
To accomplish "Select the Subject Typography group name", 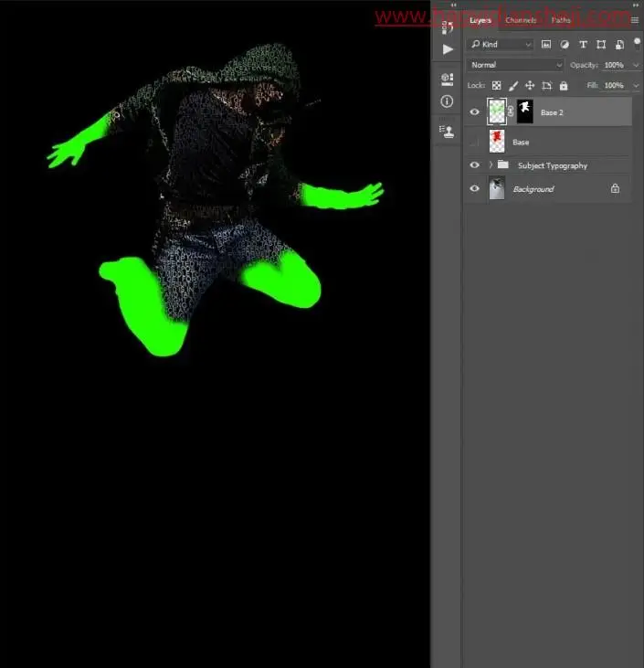I will click(553, 165).
